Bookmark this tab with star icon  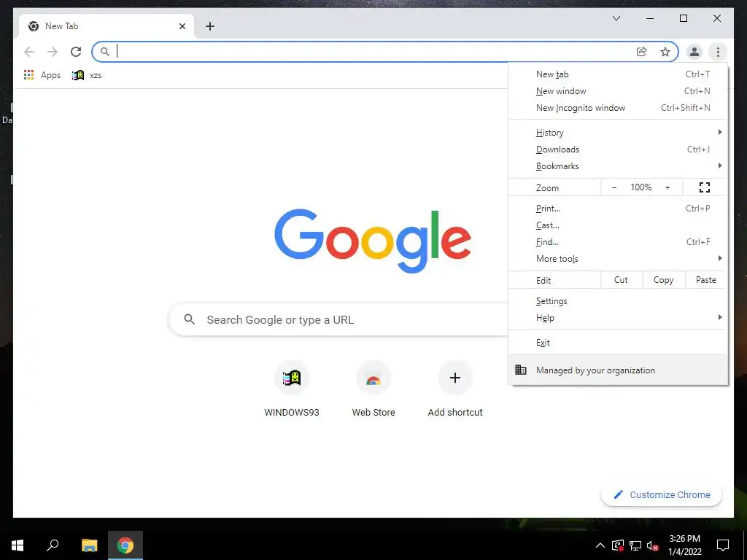[x=665, y=52]
